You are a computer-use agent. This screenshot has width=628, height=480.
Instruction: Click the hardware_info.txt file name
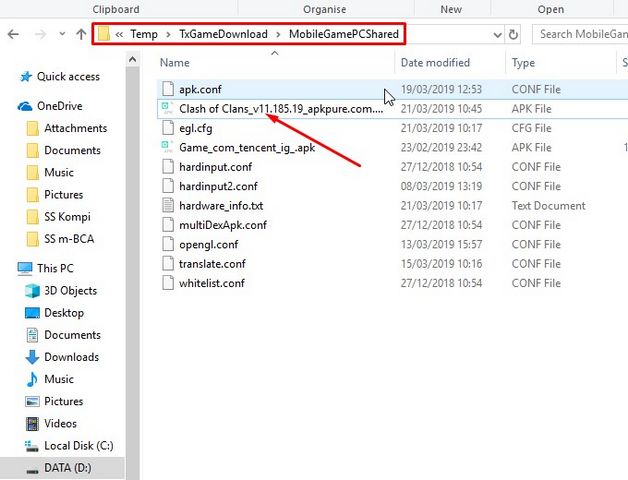tap(221, 206)
